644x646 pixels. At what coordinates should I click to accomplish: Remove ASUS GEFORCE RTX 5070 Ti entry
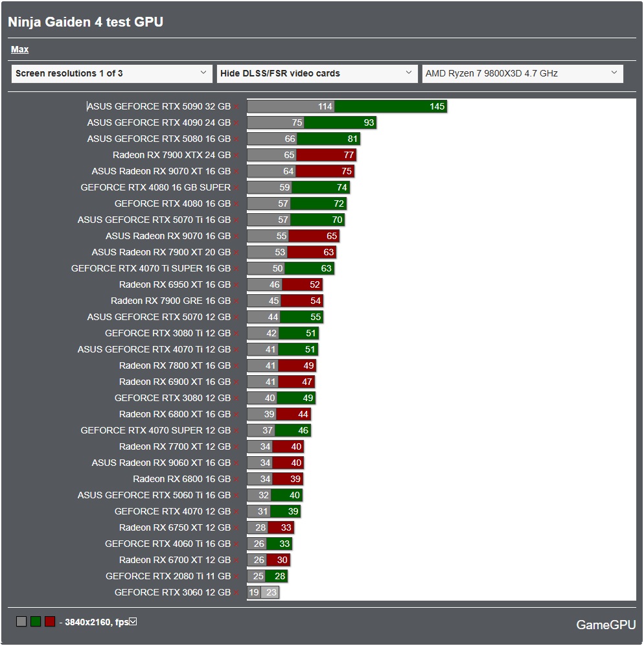237,220
